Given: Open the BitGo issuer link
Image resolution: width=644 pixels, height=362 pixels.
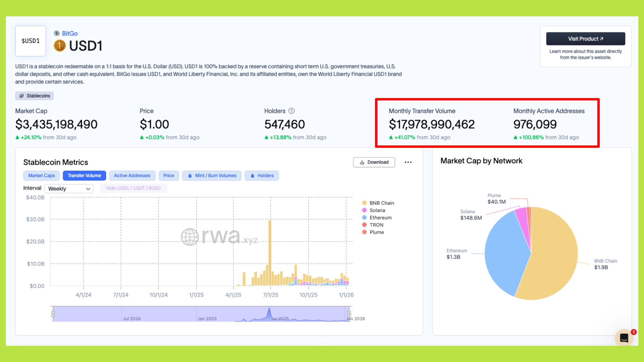Looking at the screenshot, I should coord(70,33).
